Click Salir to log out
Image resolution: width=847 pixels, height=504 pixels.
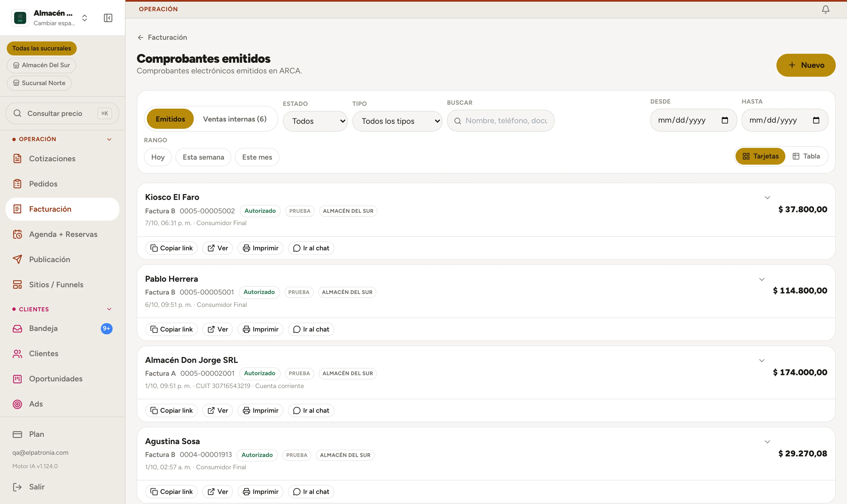[x=62, y=487]
